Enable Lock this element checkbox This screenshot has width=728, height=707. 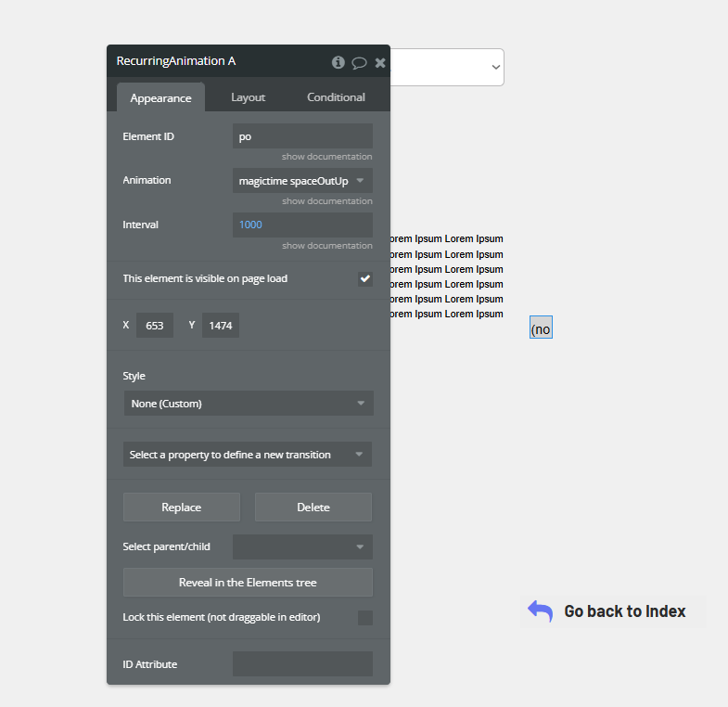pos(365,618)
